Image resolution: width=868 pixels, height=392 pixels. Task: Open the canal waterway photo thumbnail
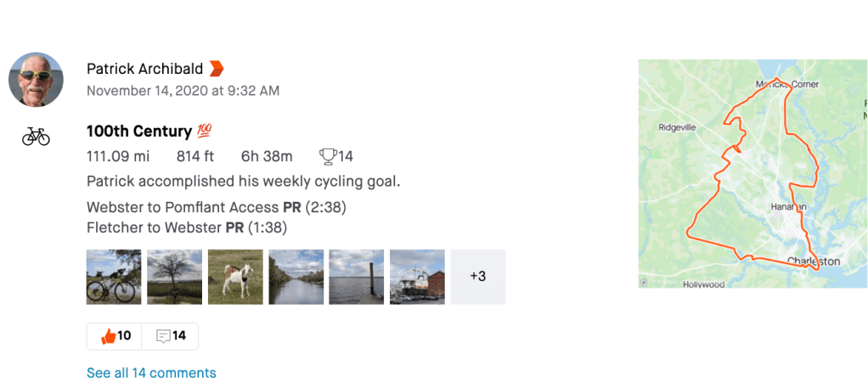coord(296,277)
